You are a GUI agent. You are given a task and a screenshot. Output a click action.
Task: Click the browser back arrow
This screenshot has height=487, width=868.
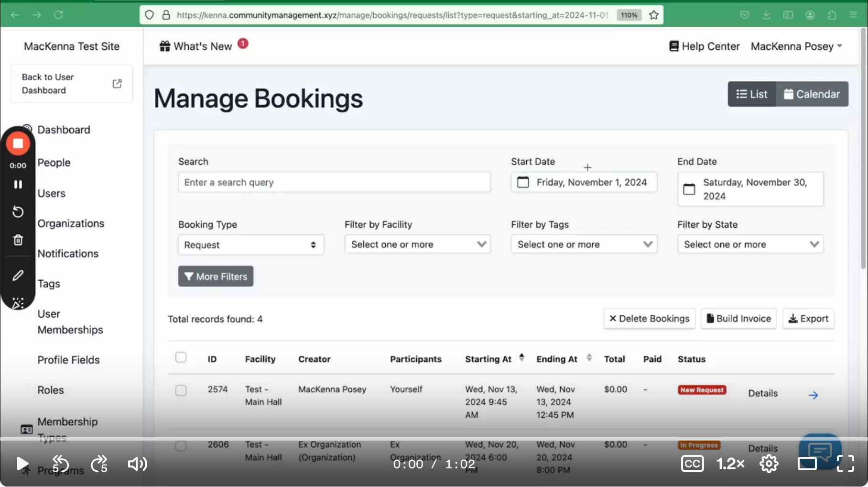click(x=15, y=15)
